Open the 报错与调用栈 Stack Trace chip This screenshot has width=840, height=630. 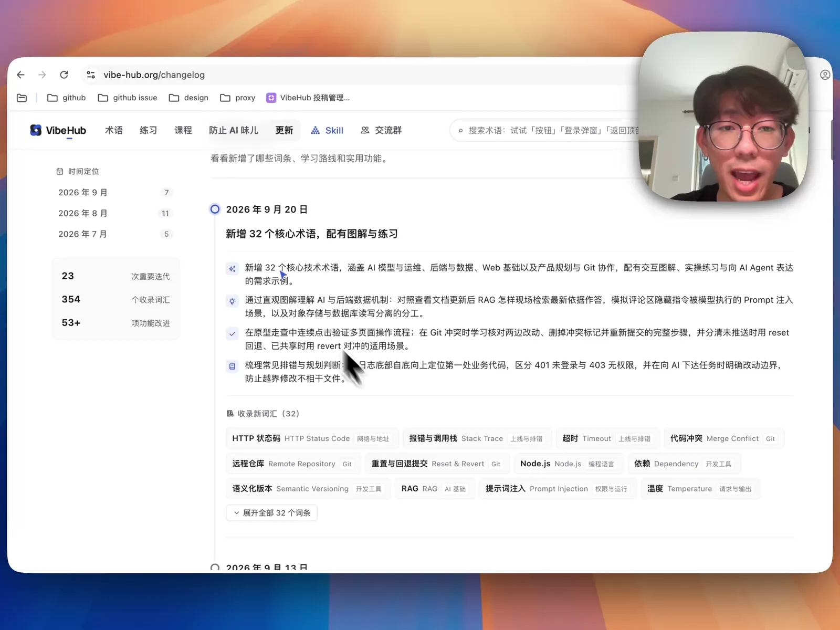pyautogui.click(x=476, y=438)
